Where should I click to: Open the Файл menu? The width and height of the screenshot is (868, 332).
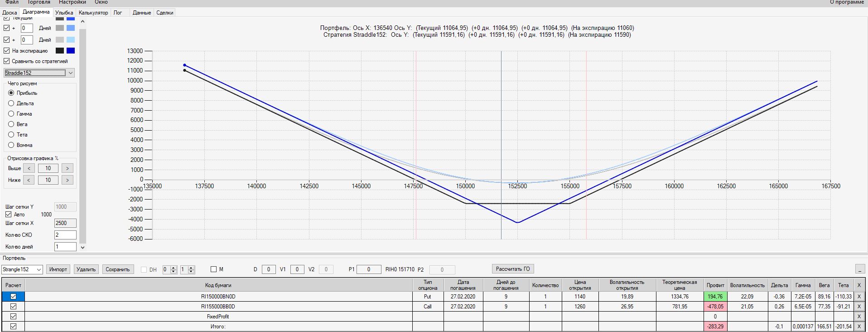(12, 2)
